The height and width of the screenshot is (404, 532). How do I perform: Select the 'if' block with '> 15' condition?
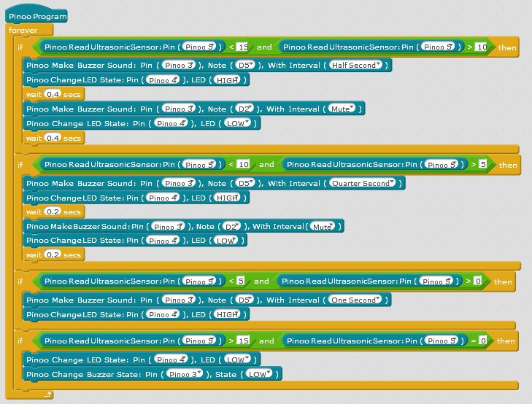click(20, 341)
